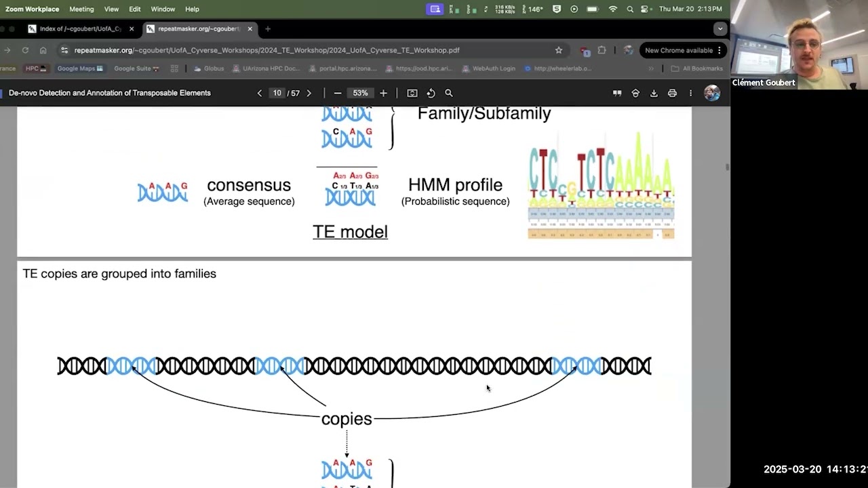Open HPC bookmark
This screenshot has width=868, height=488.
(x=35, y=68)
